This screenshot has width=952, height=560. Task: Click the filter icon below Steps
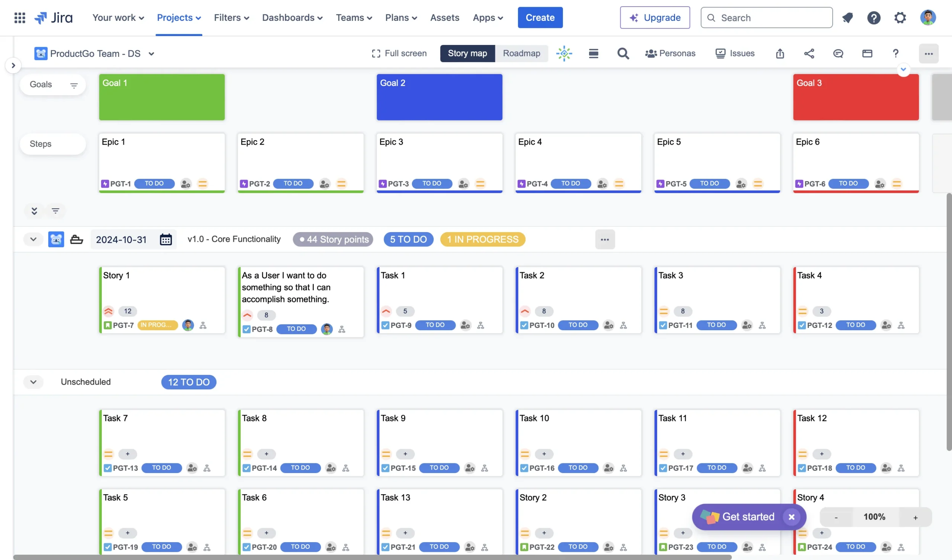(x=55, y=211)
